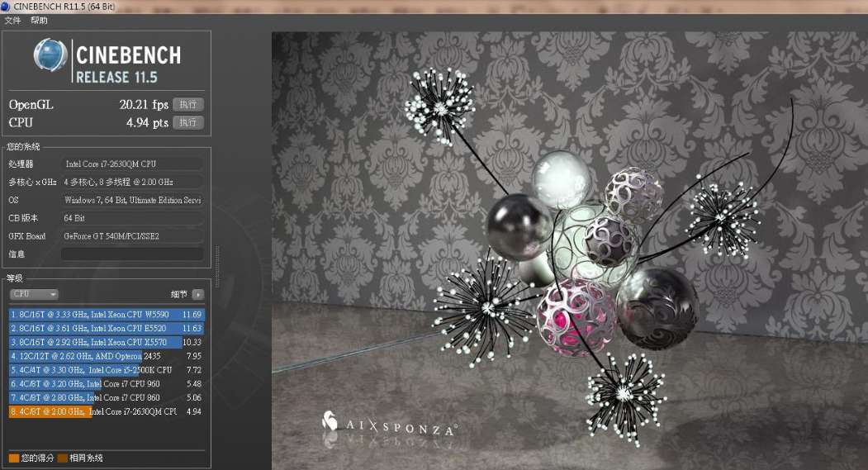This screenshot has height=470, width=868.
Task: Click the rendered scene image
Action: click(570, 251)
